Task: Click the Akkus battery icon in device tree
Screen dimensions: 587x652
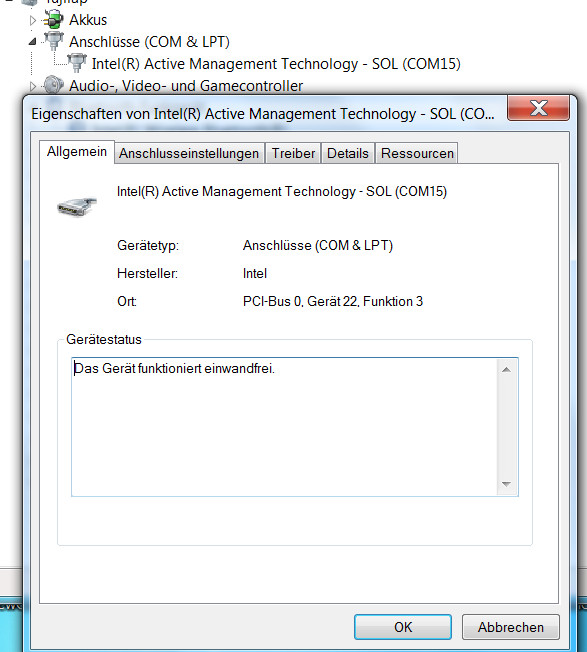Action: point(54,20)
